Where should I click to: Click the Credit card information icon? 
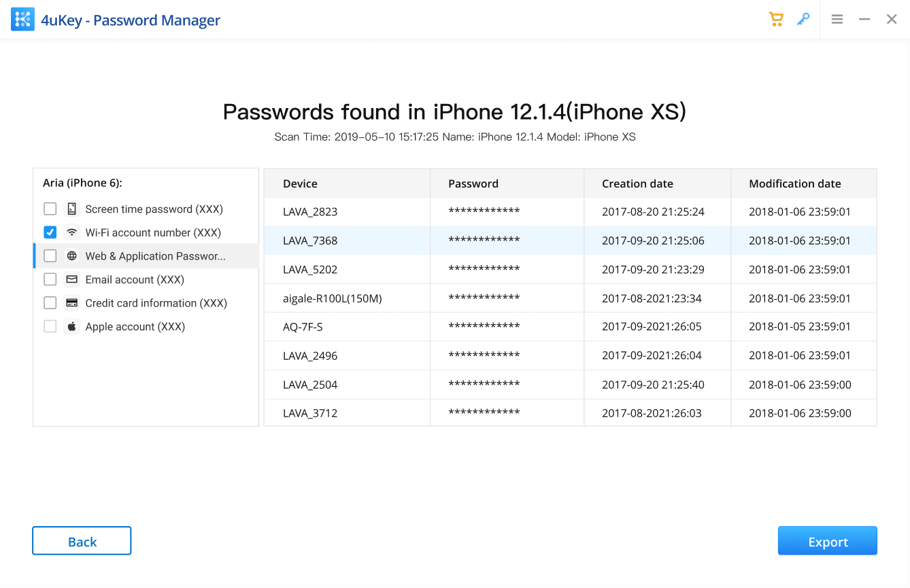click(x=71, y=303)
